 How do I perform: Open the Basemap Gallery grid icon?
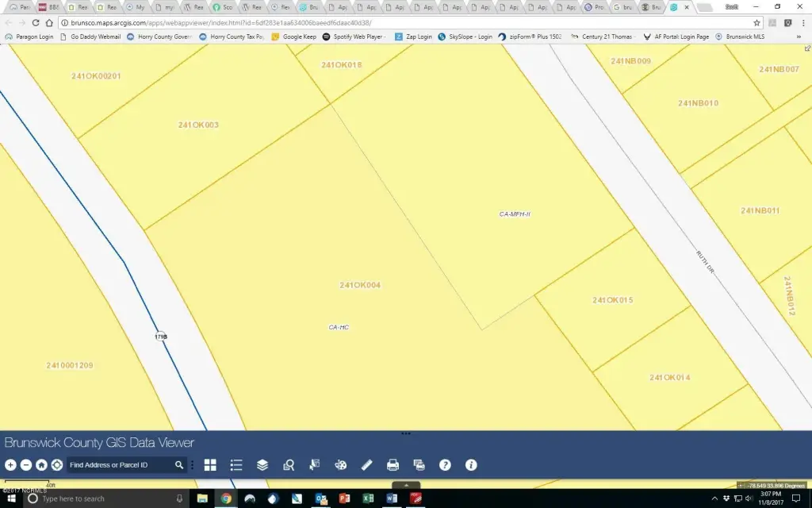coord(210,465)
